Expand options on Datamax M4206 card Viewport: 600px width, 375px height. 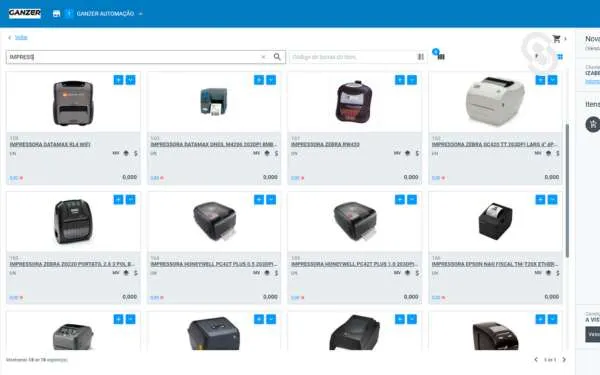coord(271,80)
